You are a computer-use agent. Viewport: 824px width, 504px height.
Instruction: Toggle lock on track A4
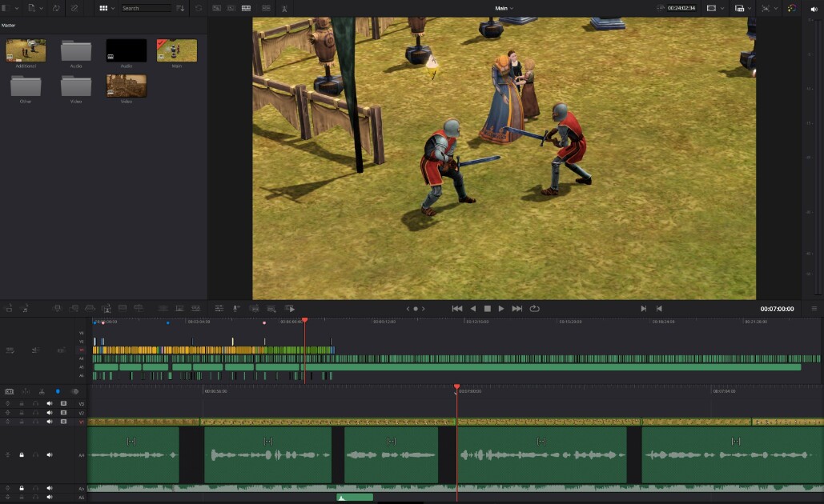click(22, 454)
